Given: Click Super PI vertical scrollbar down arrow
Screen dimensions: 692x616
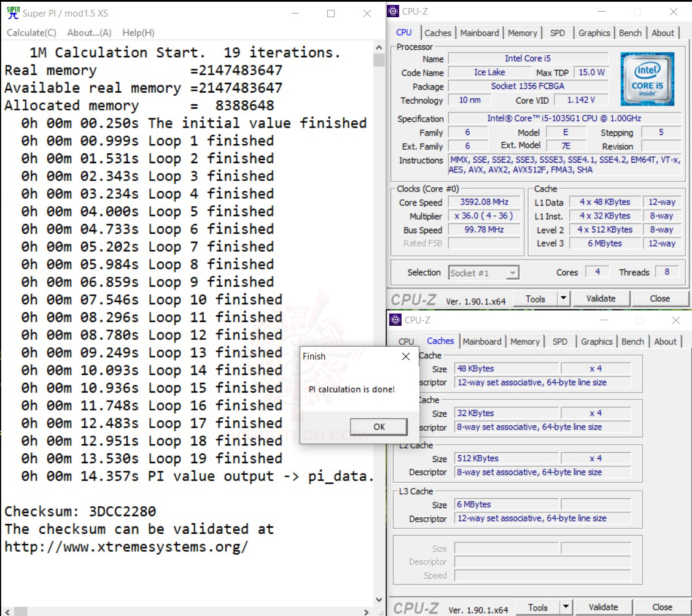Looking at the screenshot, I should click(379, 599).
